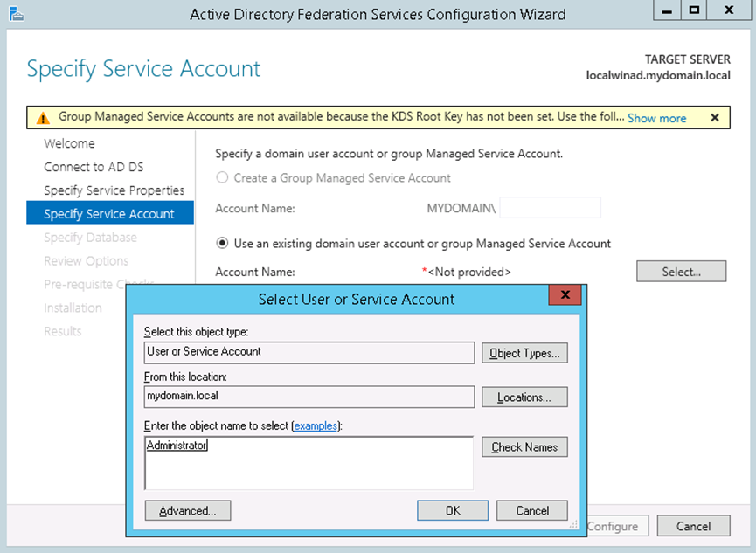756x553 pixels.
Task: Click the <Not provided> account name text
Action: 469,272
